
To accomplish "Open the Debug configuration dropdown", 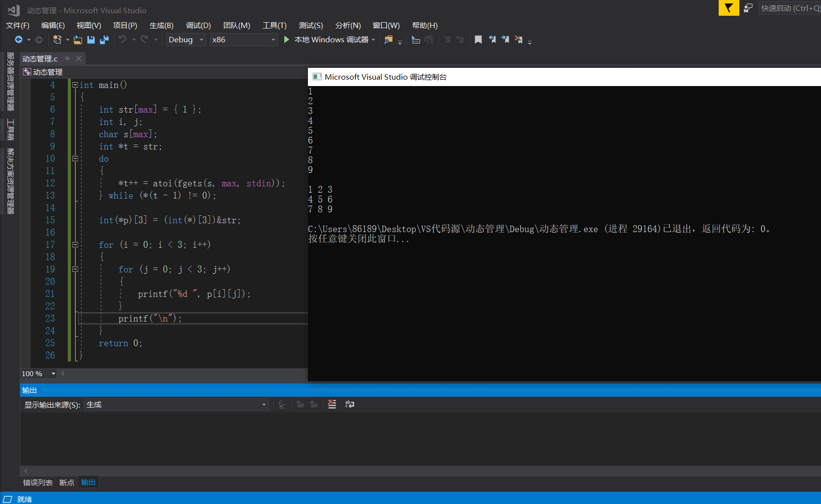I will click(x=186, y=40).
